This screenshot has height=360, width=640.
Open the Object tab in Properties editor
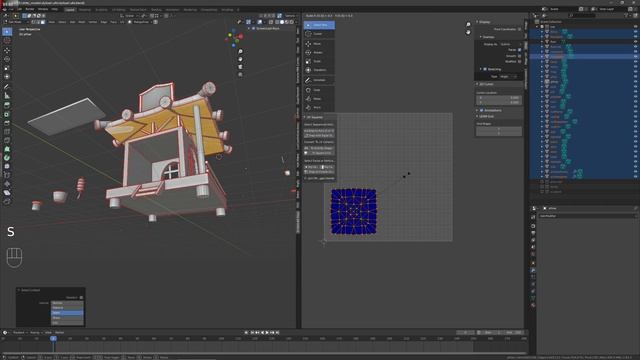(x=533, y=263)
